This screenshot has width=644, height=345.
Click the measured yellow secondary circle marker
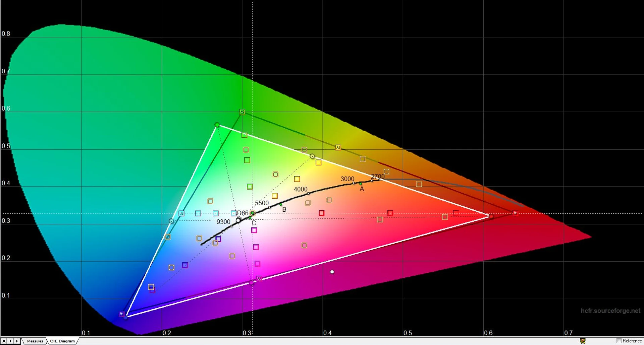(x=312, y=156)
